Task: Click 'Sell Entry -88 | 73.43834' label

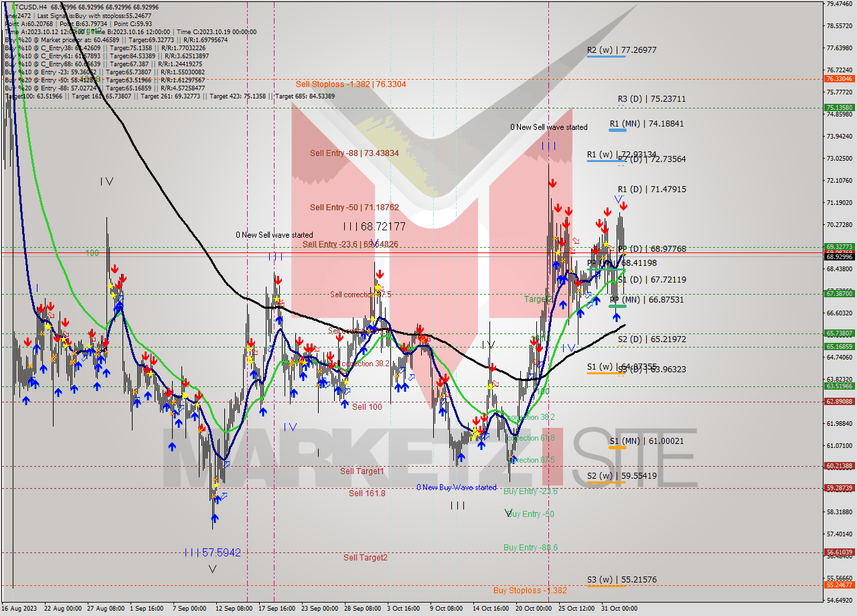Action: tap(354, 153)
